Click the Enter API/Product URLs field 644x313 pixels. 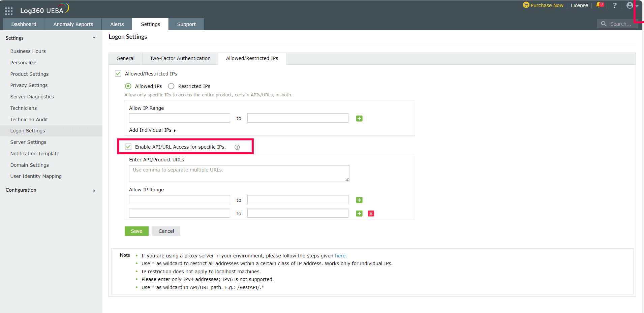point(239,173)
